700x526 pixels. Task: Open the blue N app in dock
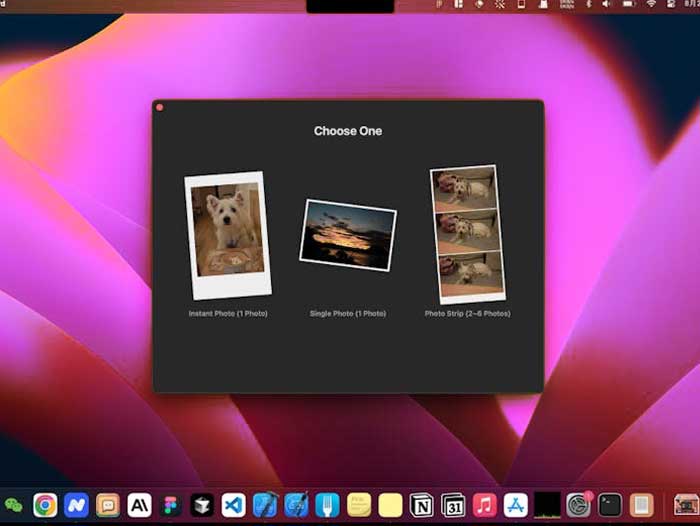pyautogui.click(x=76, y=505)
